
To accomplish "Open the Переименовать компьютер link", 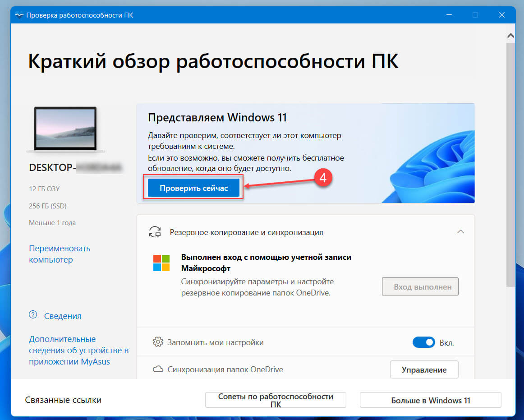I will [60, 254].
